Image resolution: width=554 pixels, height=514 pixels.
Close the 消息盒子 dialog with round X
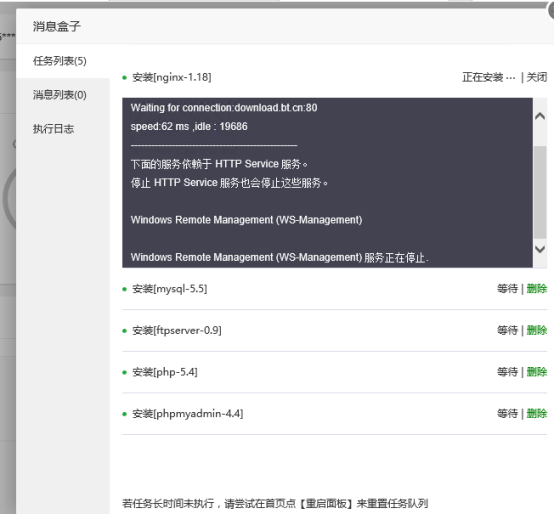tap(550, 10)
